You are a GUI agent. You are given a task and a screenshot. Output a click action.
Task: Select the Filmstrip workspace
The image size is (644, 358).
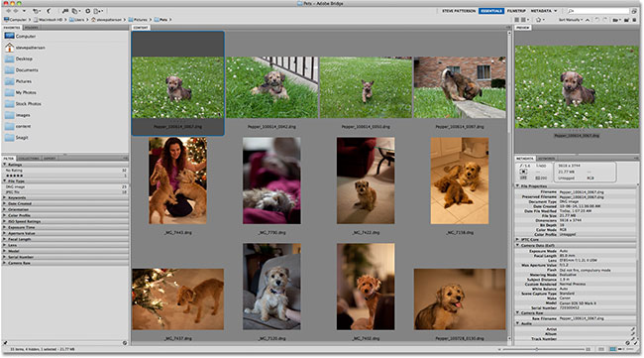516,11
